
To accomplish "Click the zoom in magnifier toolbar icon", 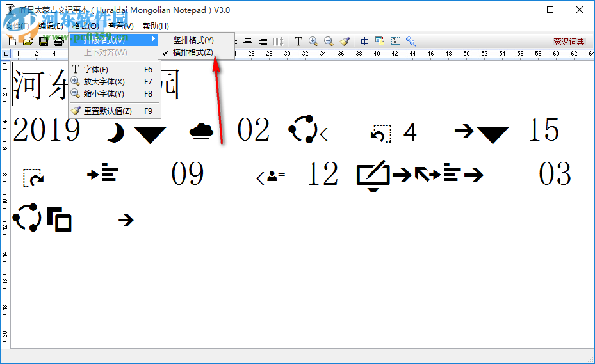I will click(313, 42).
